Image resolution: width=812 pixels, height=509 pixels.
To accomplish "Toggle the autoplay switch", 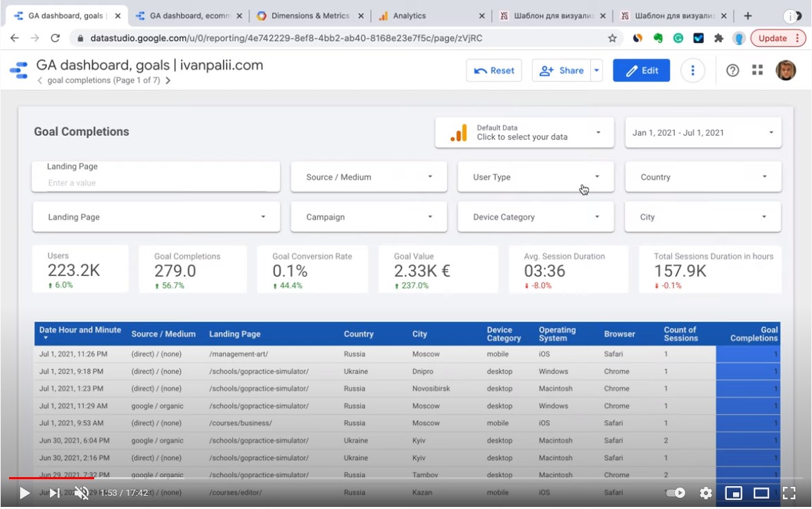I will (675, 493).
